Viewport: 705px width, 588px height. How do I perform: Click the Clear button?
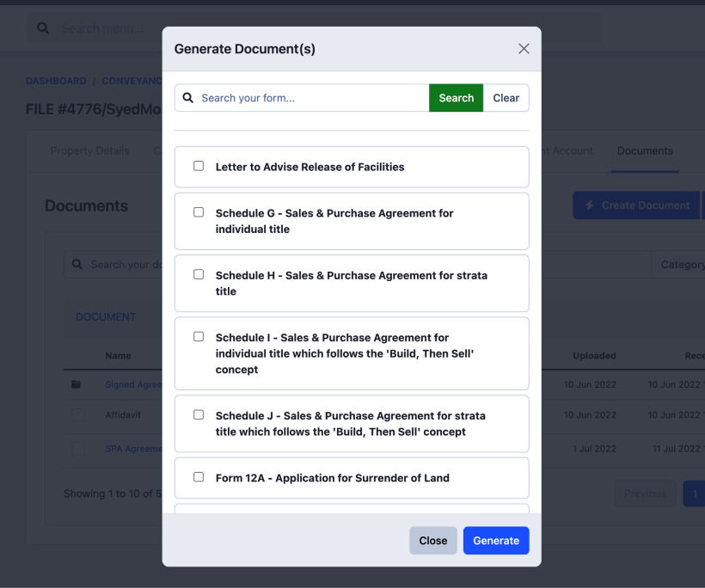click(x=506, y=98)
